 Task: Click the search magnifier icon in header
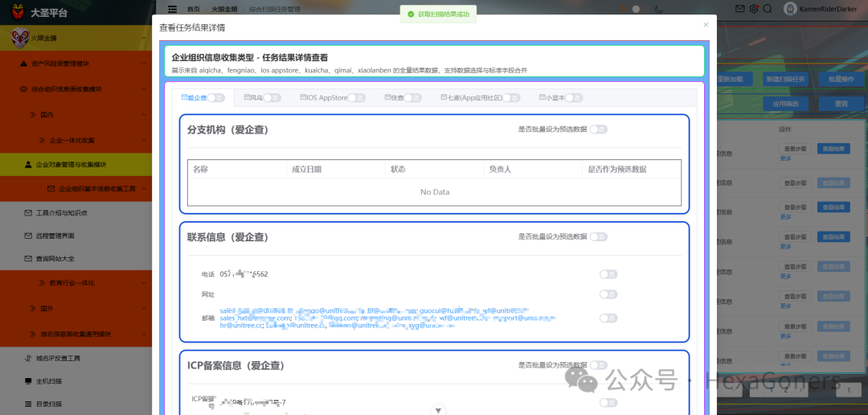(768, 9)
